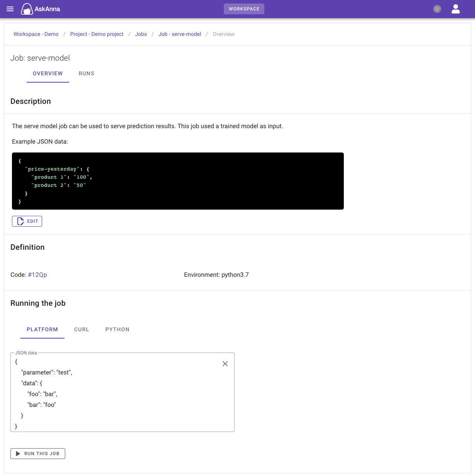The width and height of the screenshot is (475, 476).
Task: Click the edit icon next to the description
Action: tap(20, 221)
